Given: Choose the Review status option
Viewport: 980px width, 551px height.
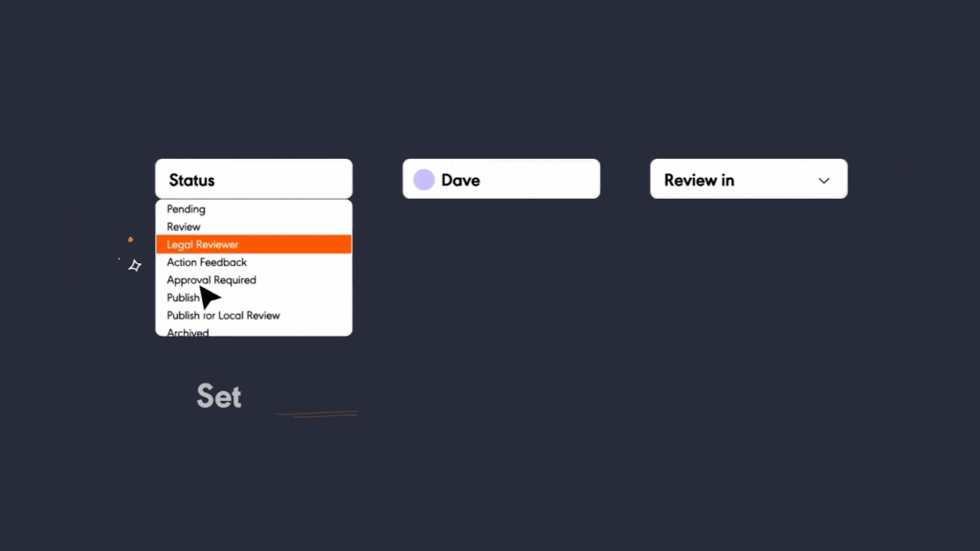Looking at the screenshot, I should [x=184, y=227].
